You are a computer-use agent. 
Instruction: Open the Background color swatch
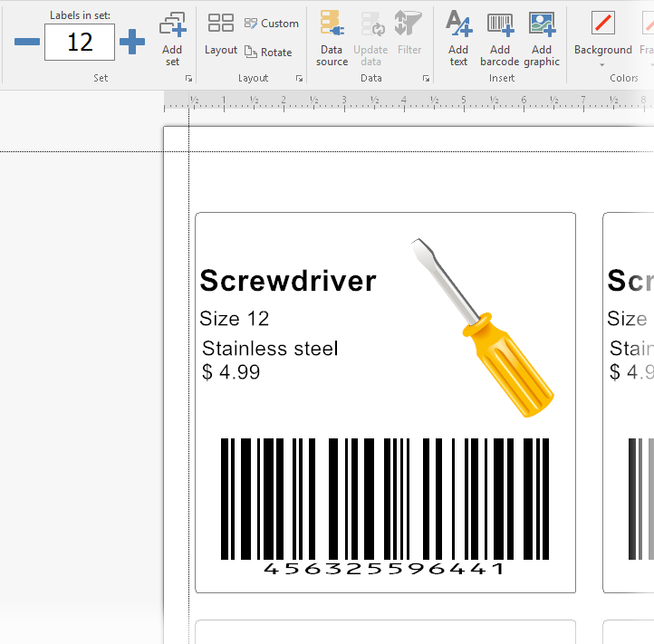602,23
